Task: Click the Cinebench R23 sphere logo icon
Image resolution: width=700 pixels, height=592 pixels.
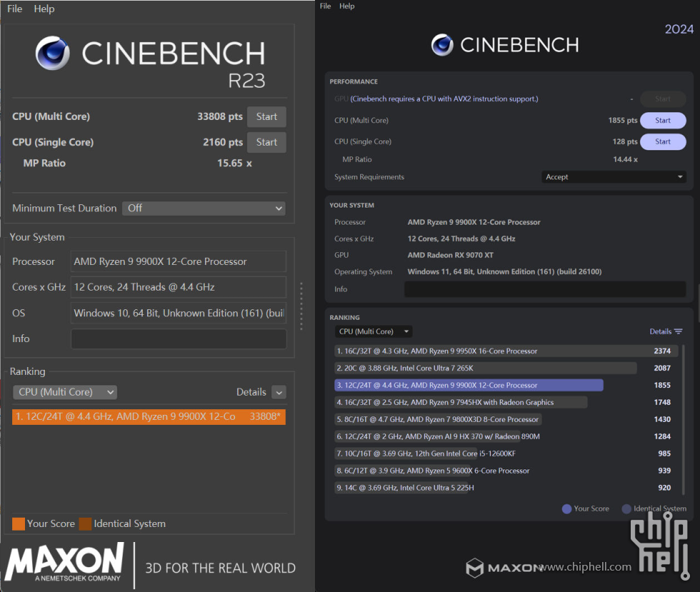Action: (x=53, y=53)
